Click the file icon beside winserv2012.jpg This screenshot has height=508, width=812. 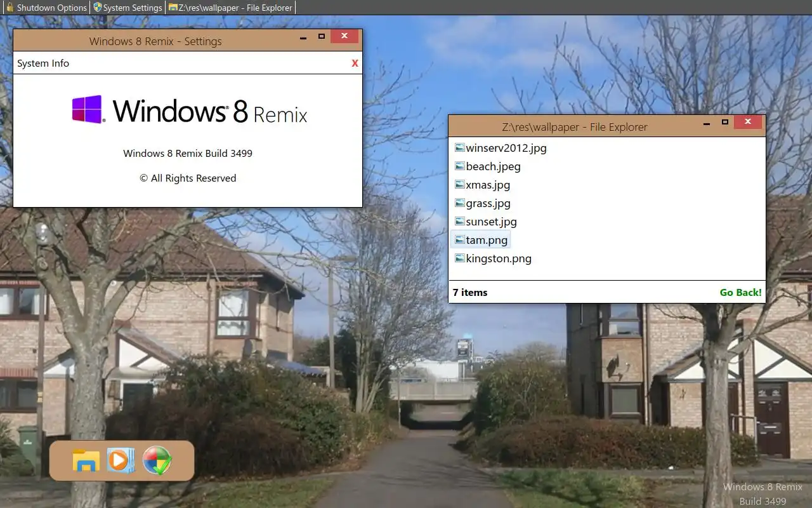coord(460,148)
